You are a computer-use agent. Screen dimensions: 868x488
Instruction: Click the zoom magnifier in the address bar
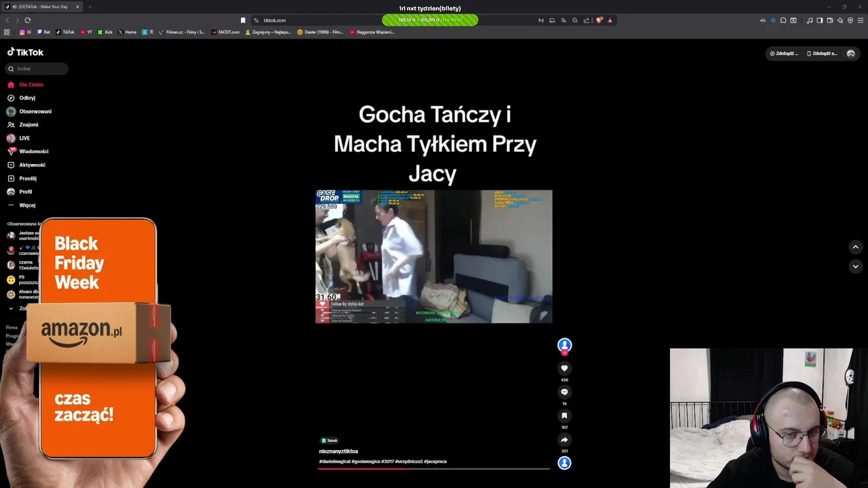pos(575,20)
